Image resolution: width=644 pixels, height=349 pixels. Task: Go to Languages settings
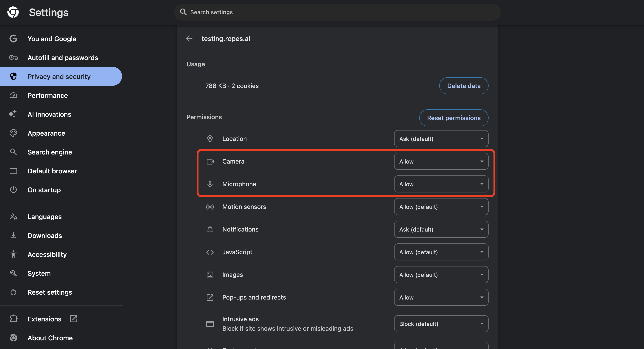coord(61,216)
